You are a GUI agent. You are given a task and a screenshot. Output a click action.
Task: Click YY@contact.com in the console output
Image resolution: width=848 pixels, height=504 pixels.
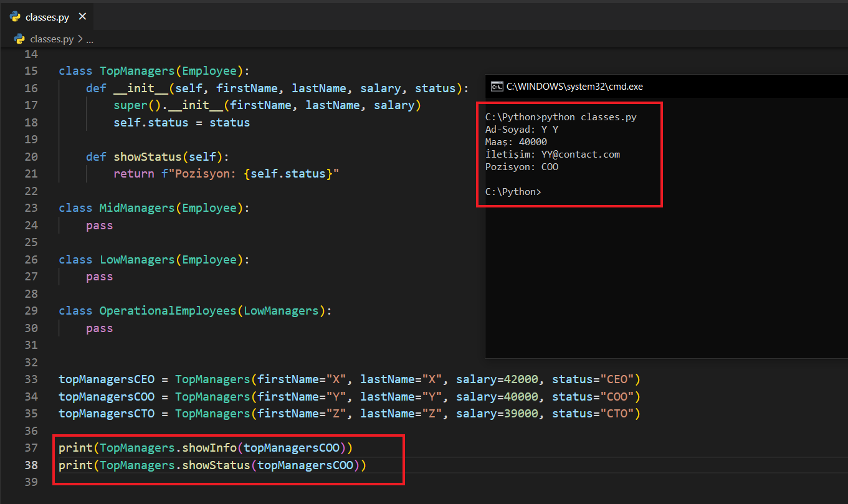[x=580, y=155]
